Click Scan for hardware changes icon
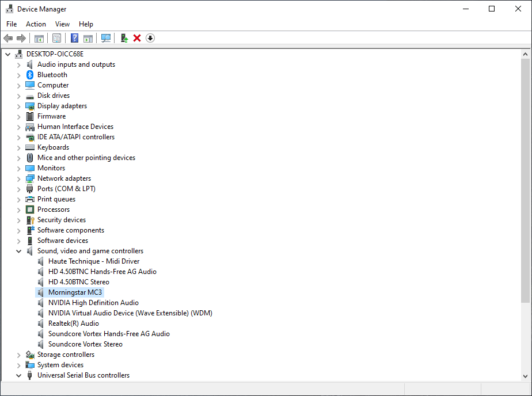Image resolution: width=532 pixels, height=396 pixels. pyautogui.click(x=106, y=38)
